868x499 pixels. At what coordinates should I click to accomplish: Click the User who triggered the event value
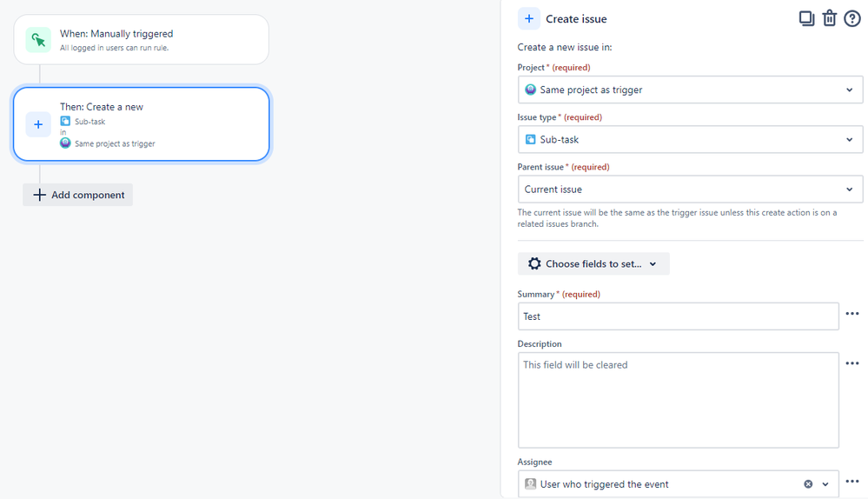(x=604, y=484)
